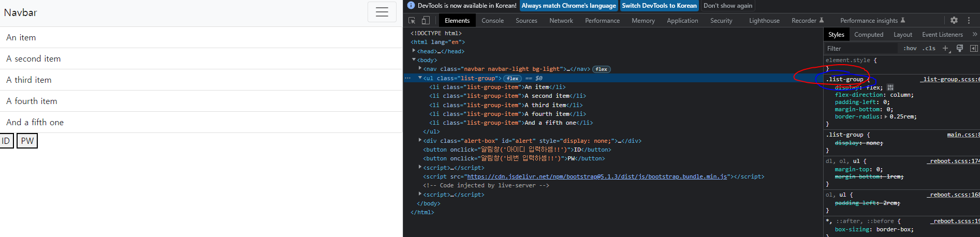Toggle the device toolbar icon
The height and width of the screenshot is (237, 980).
[x=426, y=21]
